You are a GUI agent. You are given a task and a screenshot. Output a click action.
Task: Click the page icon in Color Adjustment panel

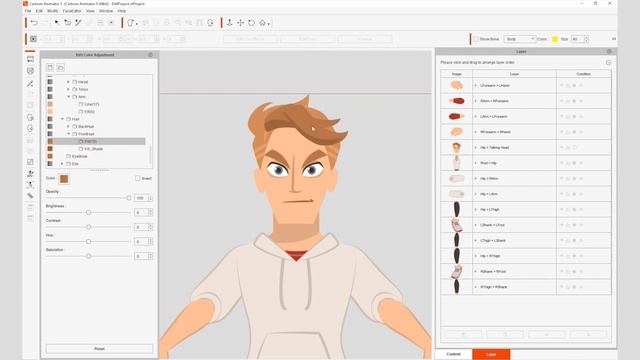tap(50, 67)
